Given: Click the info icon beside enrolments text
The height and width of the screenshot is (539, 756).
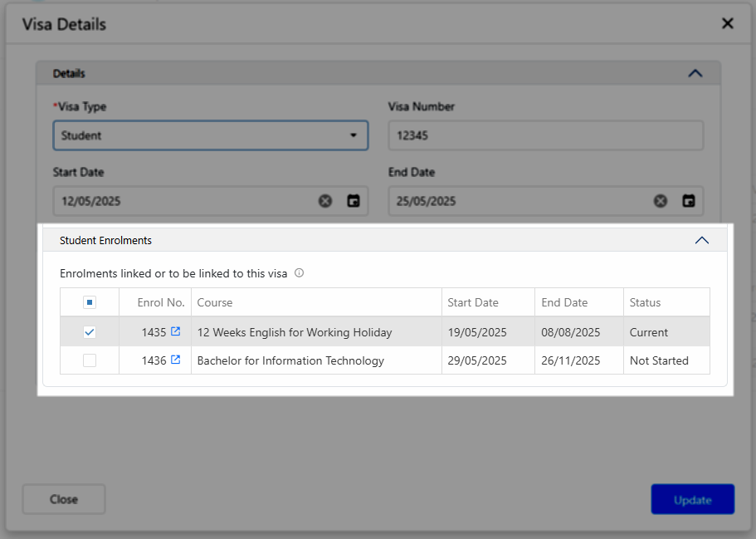Looking at the screenshot, I should pyautogui.click(x=300, y=272).
